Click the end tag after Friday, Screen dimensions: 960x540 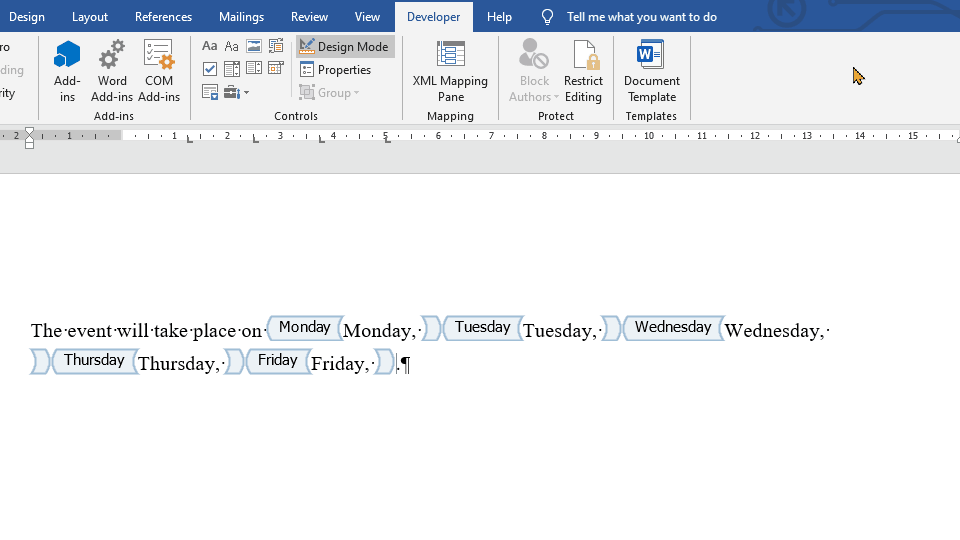pos(384,361)
